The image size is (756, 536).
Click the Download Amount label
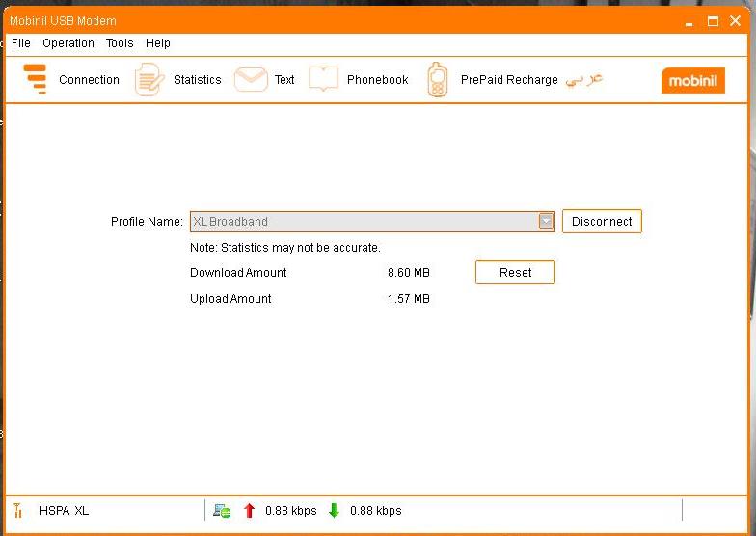tap(238, 272)
